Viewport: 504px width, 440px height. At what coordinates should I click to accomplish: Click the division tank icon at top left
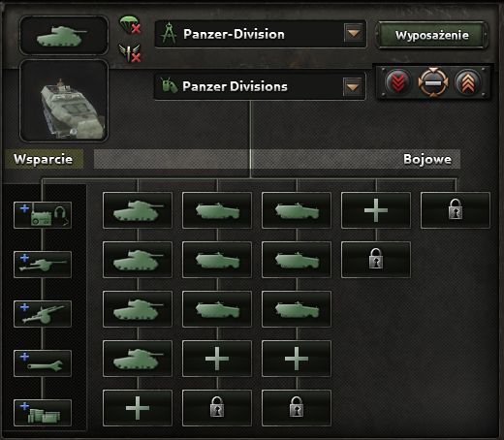click(x=64, y=35)
